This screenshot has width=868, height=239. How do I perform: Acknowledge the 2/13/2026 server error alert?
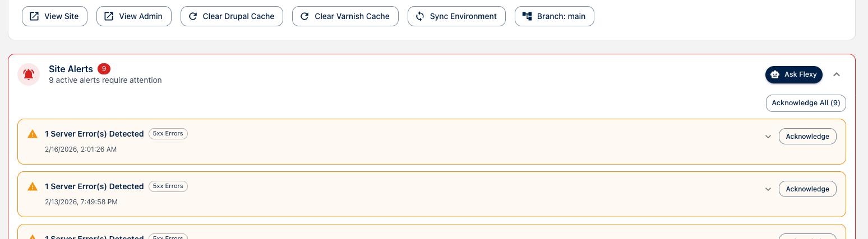click(x=807, y=189)
